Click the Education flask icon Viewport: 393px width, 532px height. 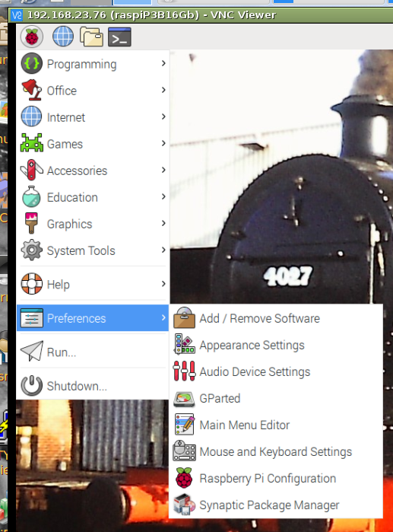[31, 196]
